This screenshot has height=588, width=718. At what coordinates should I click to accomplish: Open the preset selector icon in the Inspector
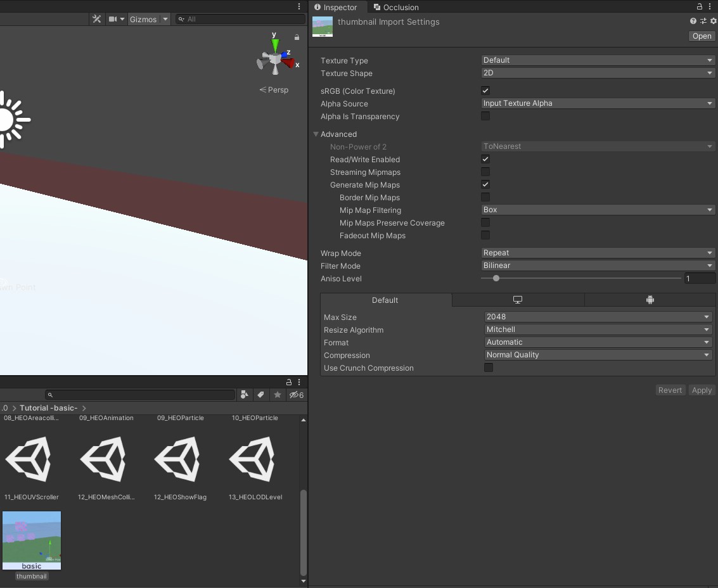click(703, 21)
